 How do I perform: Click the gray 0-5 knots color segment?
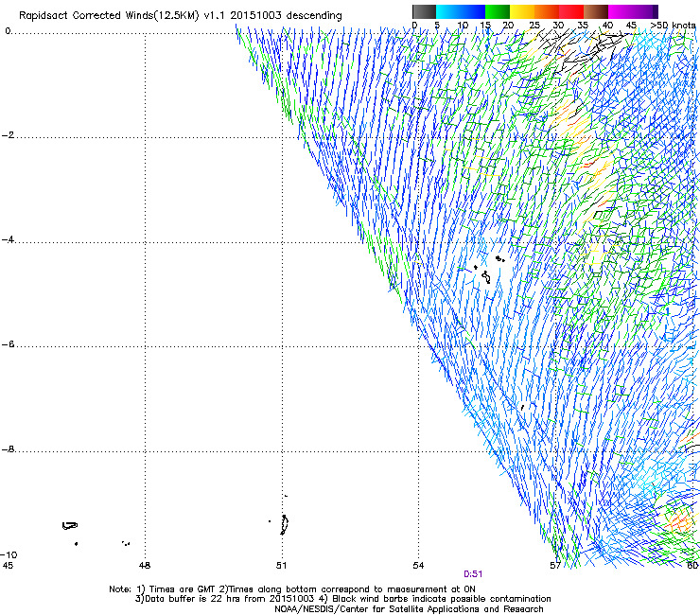(x=424, y=11)
